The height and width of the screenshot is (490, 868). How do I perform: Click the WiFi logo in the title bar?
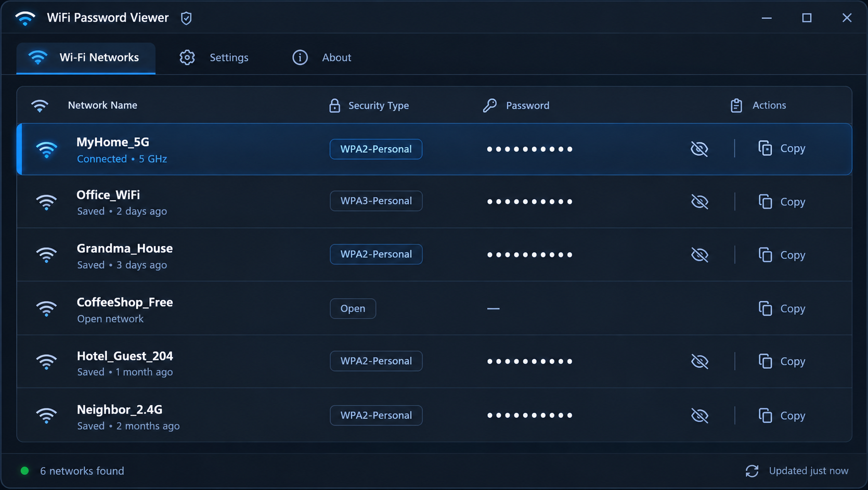pos(25,18)
